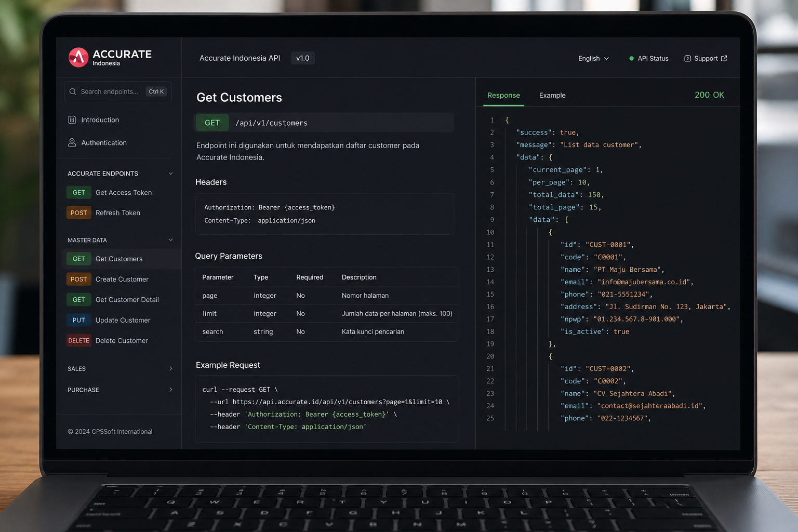798x532 pixels.
Task: Expand the Sales section
Action: (170, 368)
